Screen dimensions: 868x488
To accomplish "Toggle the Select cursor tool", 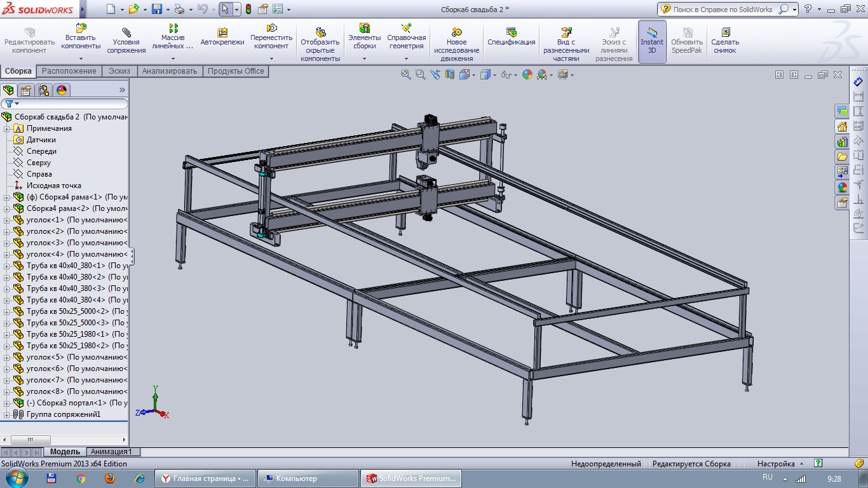I will click(225, 9).
